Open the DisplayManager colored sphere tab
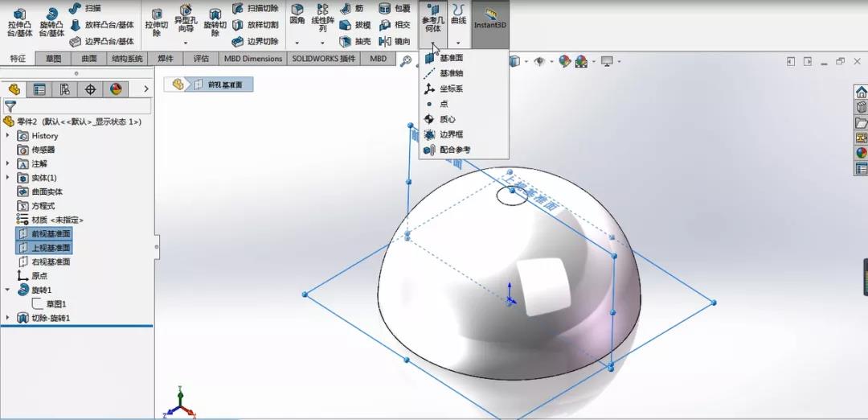 tap(116, 89)
